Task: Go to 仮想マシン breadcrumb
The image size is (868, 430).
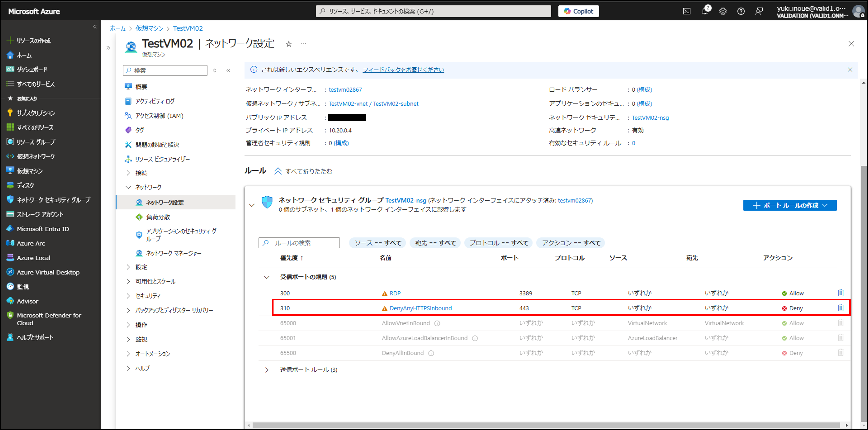Action: point(149,28)
